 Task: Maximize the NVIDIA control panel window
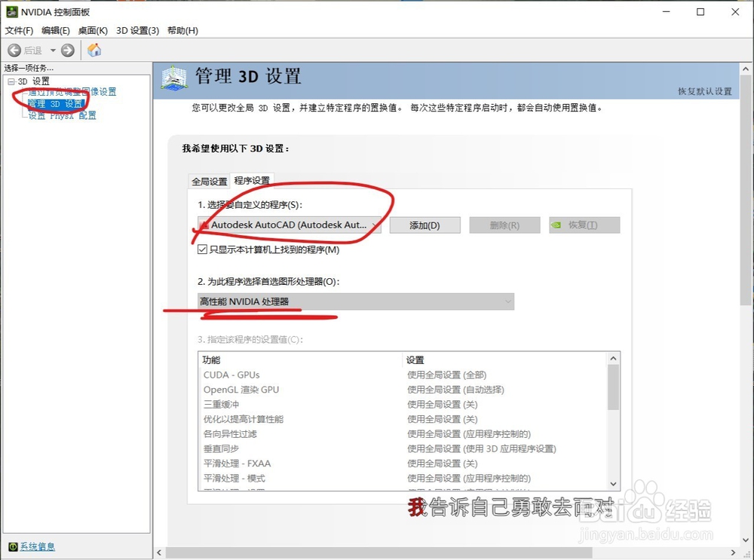[700, 11]
